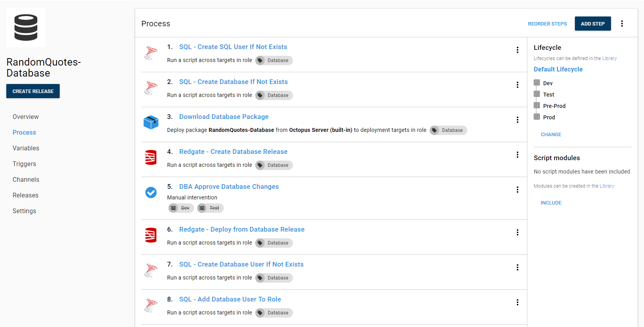Image resolution: width=644 pixels, height=327 pixels.
Task: Click the manual intervention checkmark icon
Action: [x=151, y=192]
